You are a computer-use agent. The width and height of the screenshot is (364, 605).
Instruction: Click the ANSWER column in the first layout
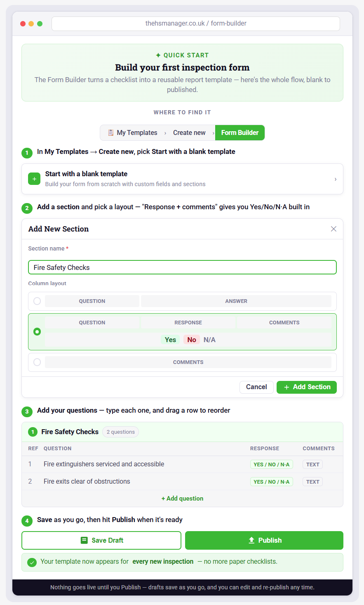(x=236, y=301)
